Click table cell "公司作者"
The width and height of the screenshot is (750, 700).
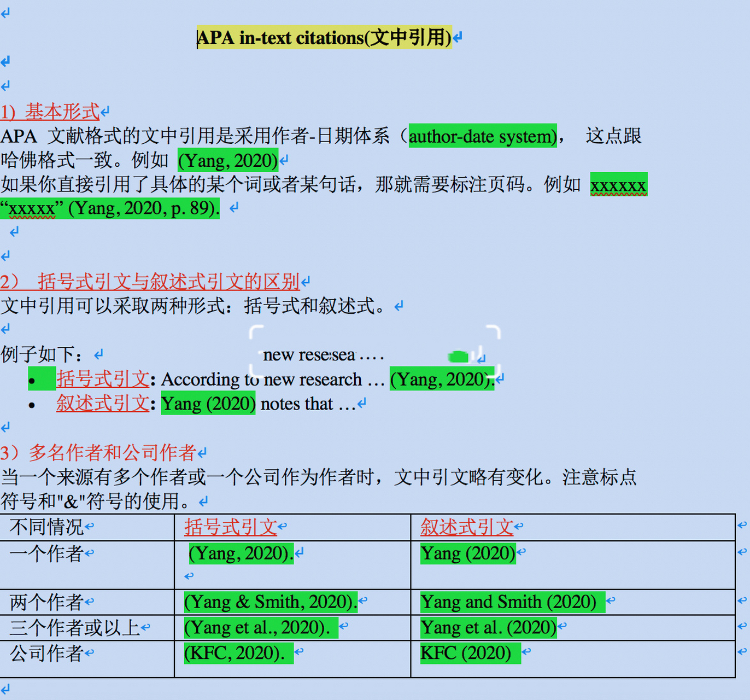click(47, 653)
